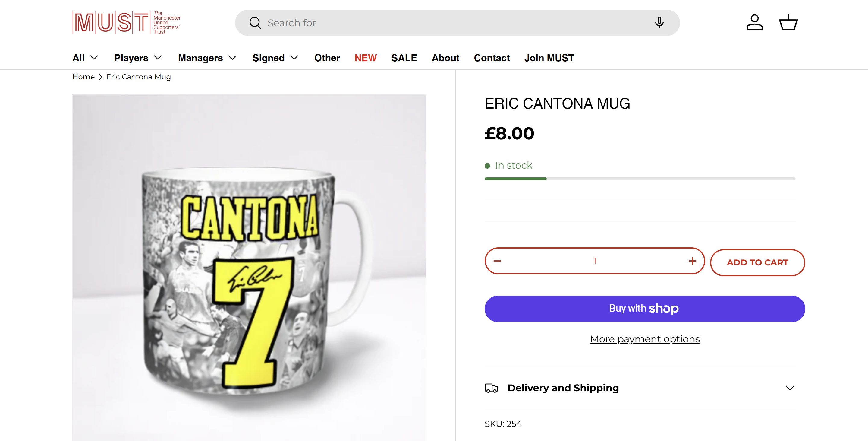The height and width of the screenshot is (441, 868).
Task: Click the Cantona mug product image
Action: click(x=249, y=266)
